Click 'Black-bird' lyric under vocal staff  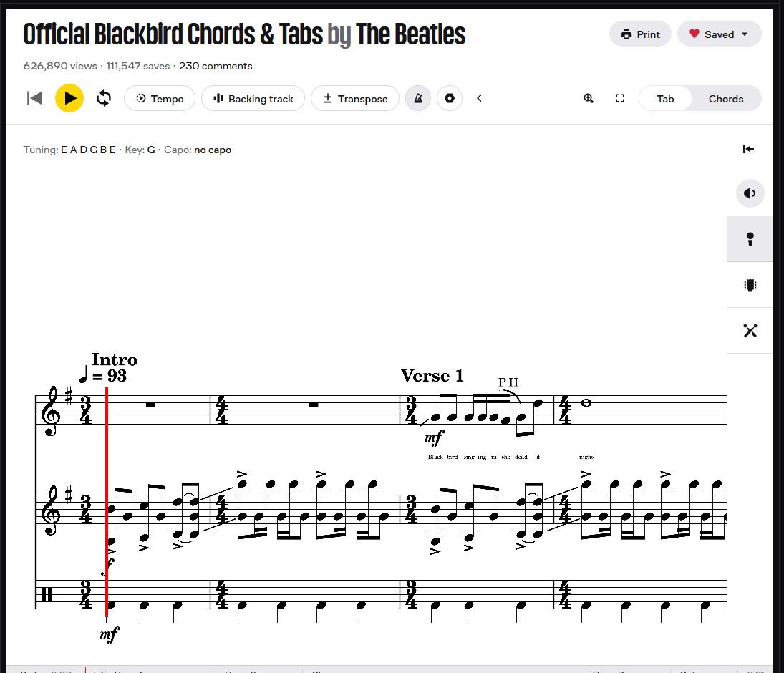click(x=442, y=457)
